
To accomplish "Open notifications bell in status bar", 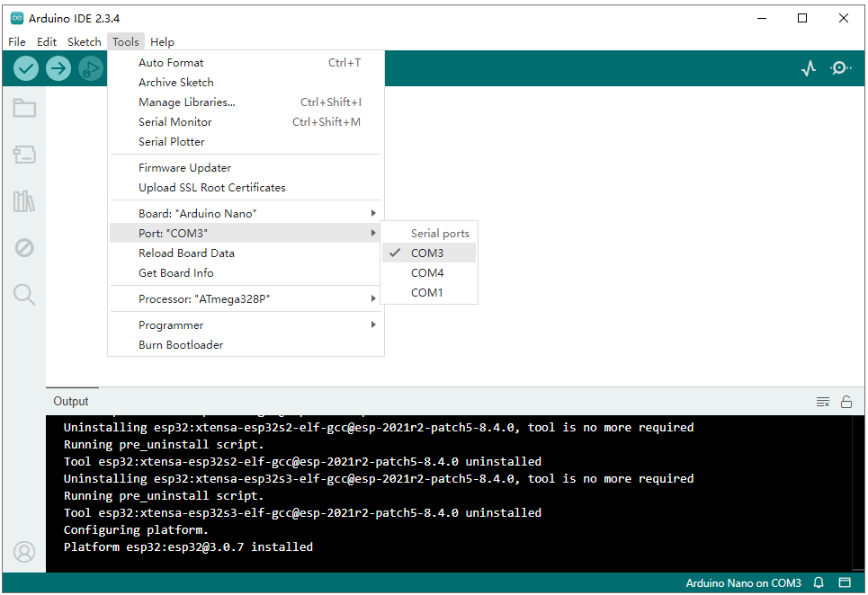I will 819,582.
